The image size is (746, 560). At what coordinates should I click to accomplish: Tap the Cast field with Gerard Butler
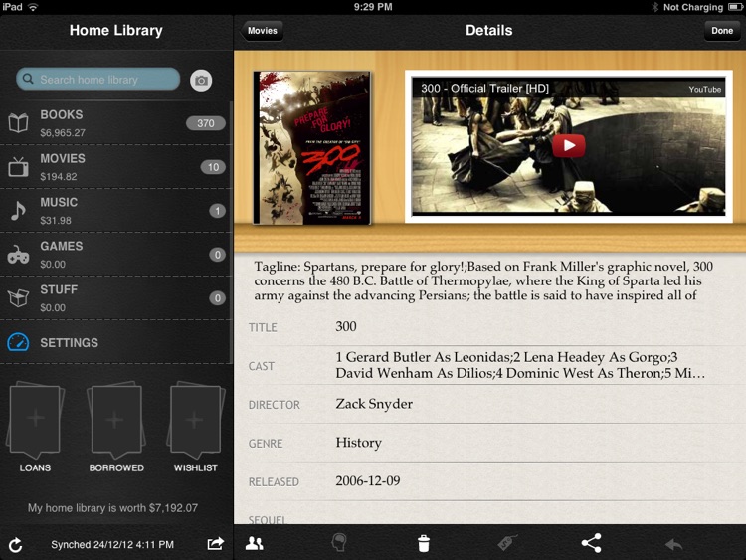click(520, 365)
